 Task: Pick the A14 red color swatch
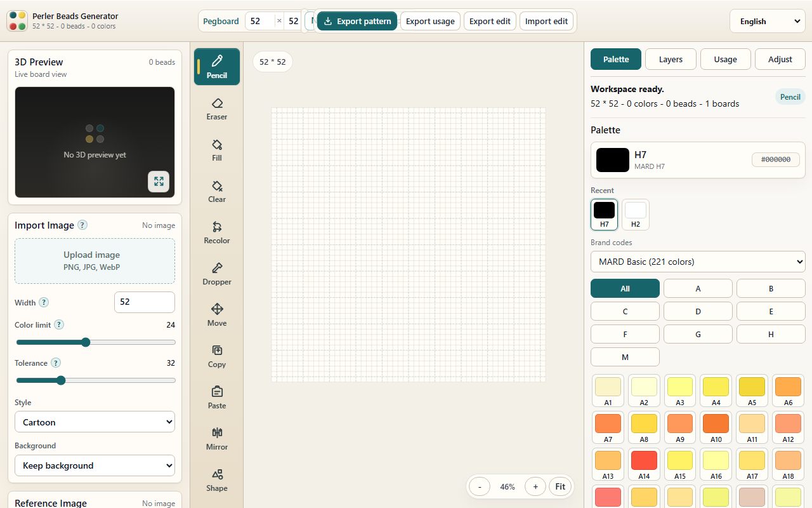click(644, 464)
